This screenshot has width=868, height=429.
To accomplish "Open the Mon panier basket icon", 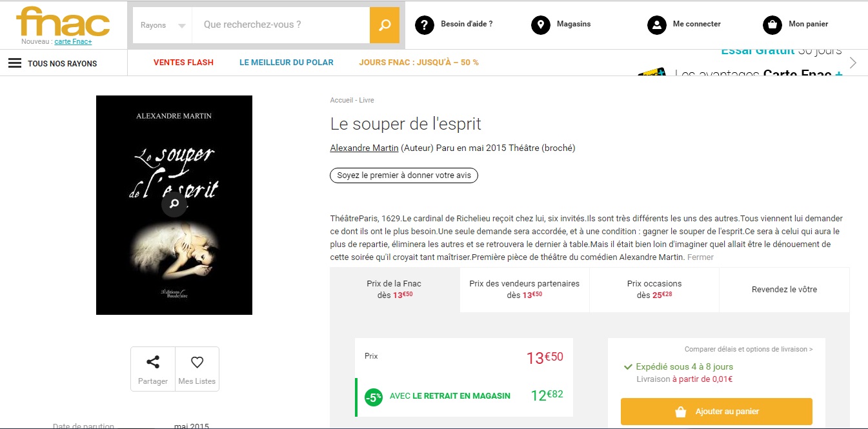I will click(771, 25).
